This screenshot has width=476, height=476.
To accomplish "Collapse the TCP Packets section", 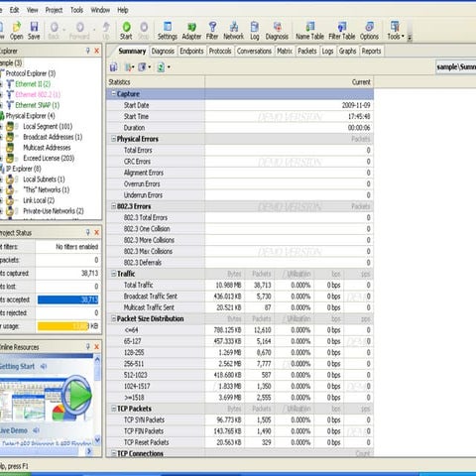I will (x=113, y=409).
